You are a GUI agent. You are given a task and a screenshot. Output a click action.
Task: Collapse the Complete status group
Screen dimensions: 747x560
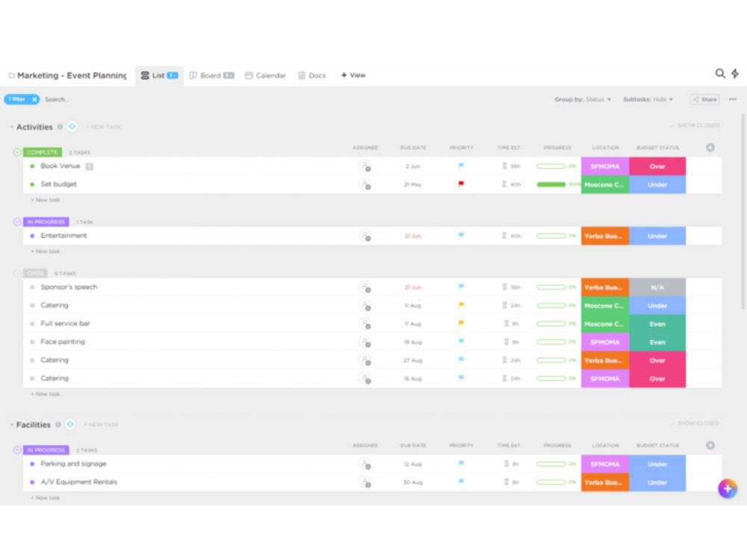coord(17,152)
